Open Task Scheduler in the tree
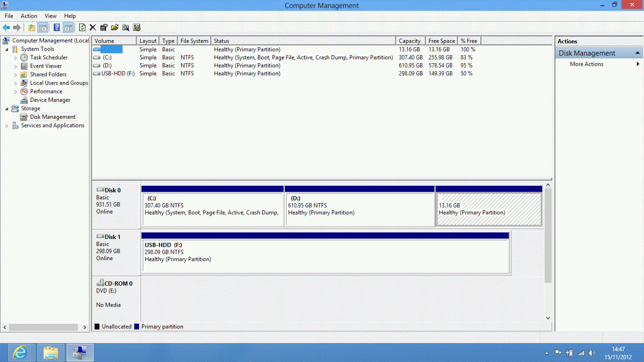The width and height of the screenshot is (644, 362). click(49, 57)
